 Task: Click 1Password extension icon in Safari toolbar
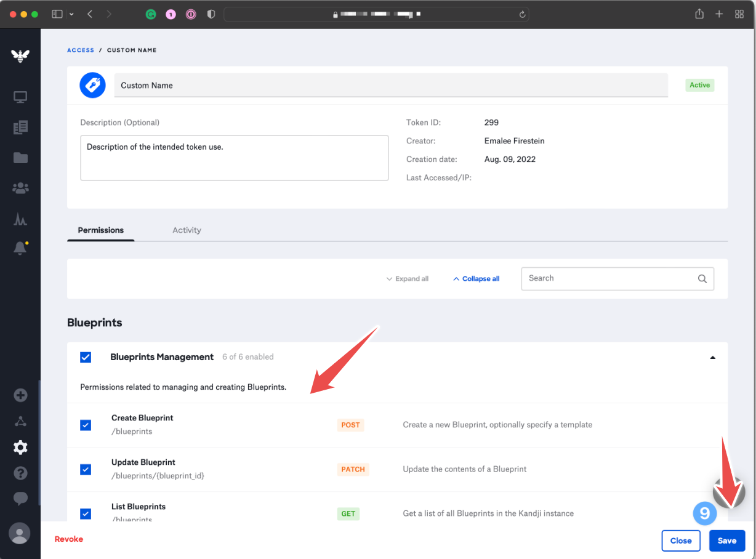[191, 14]
